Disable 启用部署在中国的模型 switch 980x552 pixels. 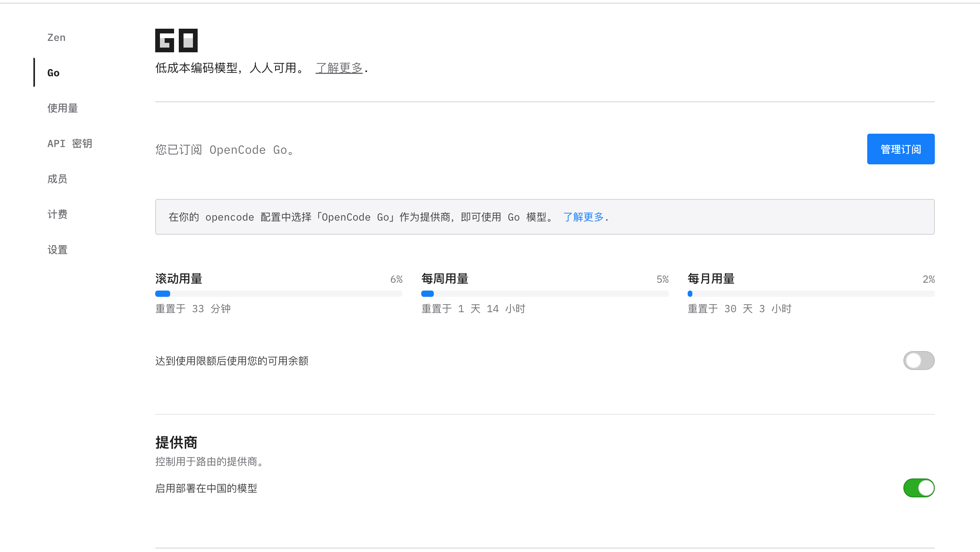click(919, 488)
